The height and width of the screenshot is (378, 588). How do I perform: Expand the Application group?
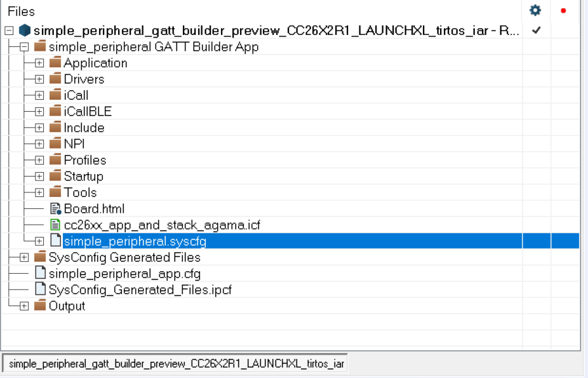39,63
